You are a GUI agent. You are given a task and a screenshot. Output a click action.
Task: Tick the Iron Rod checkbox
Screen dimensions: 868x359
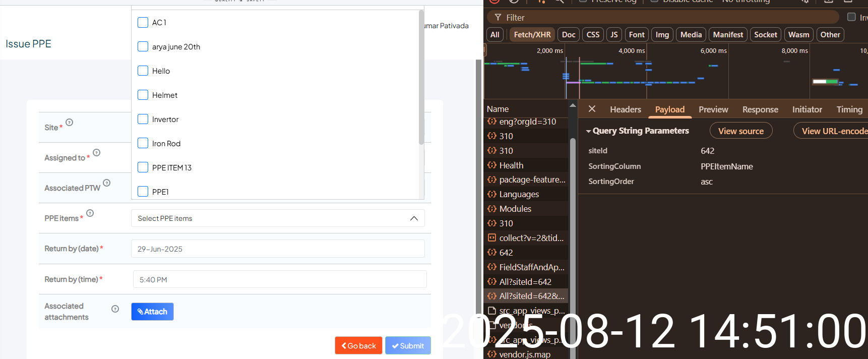coord(143,144)
